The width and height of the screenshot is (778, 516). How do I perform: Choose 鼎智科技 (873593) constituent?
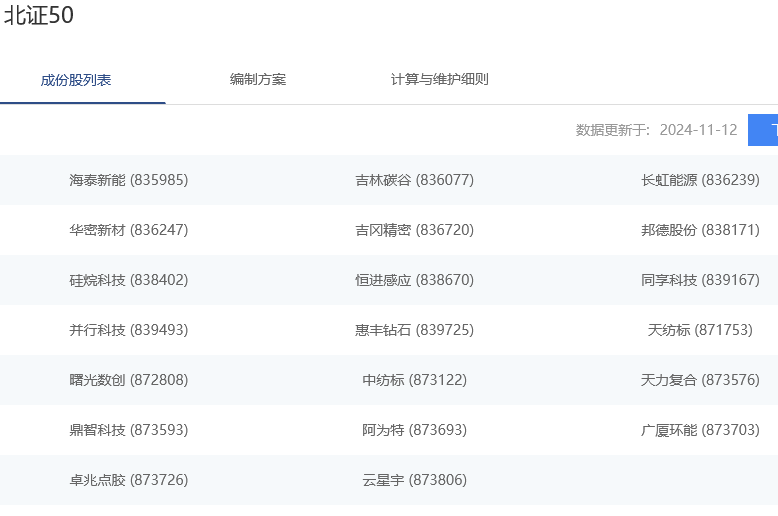click(129, 430)
